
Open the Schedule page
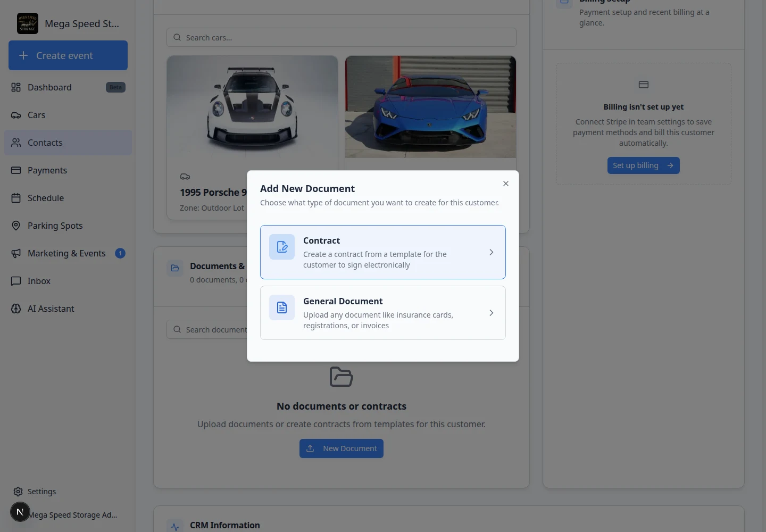pyautogui.click(x=68, y=198)
